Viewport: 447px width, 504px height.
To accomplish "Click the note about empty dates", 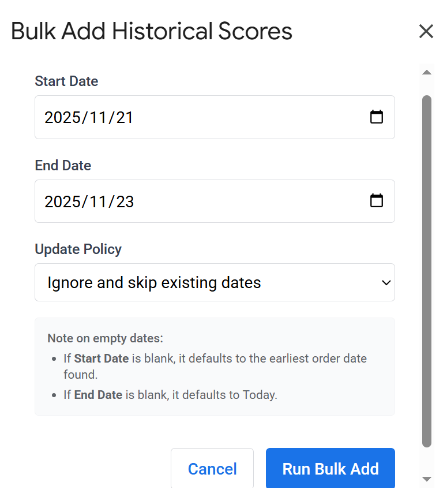I will 215,366.
